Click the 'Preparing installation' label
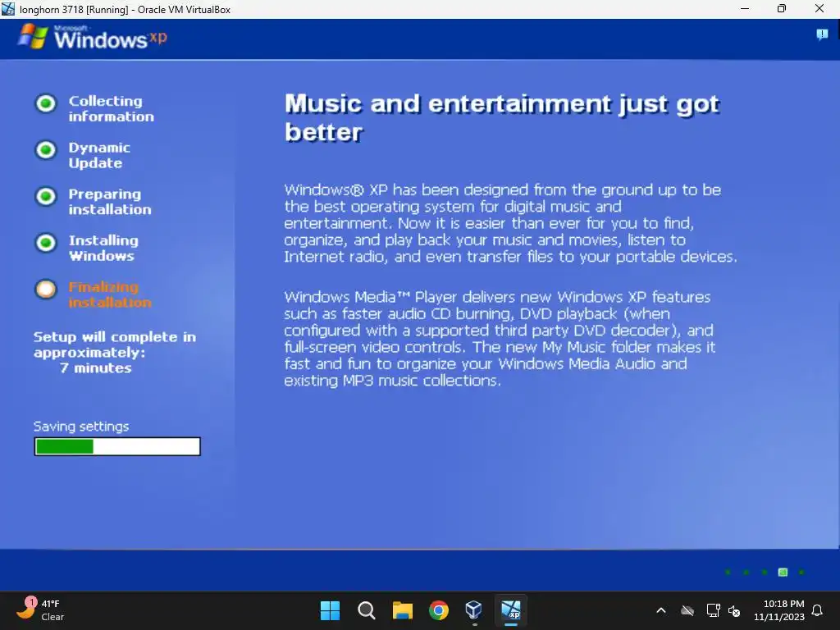Viewport: 840px width, 630px height. tap(110, 202)
